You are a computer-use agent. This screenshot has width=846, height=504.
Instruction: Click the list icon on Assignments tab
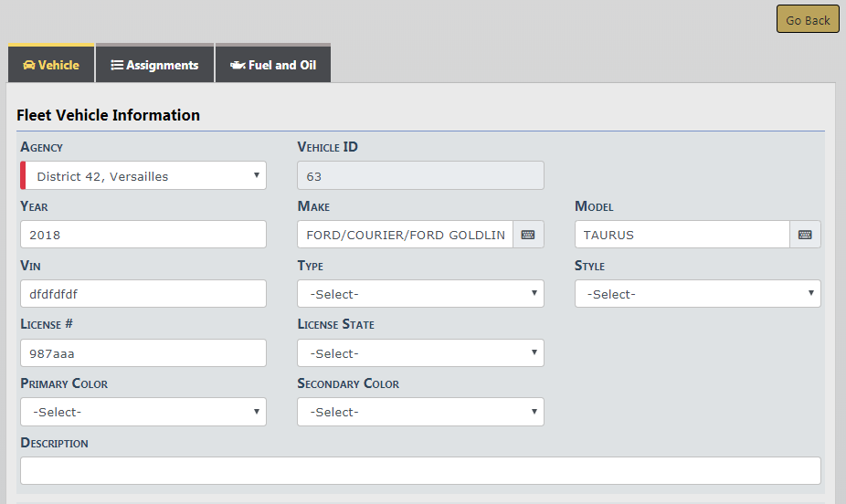tap(117, 66)
